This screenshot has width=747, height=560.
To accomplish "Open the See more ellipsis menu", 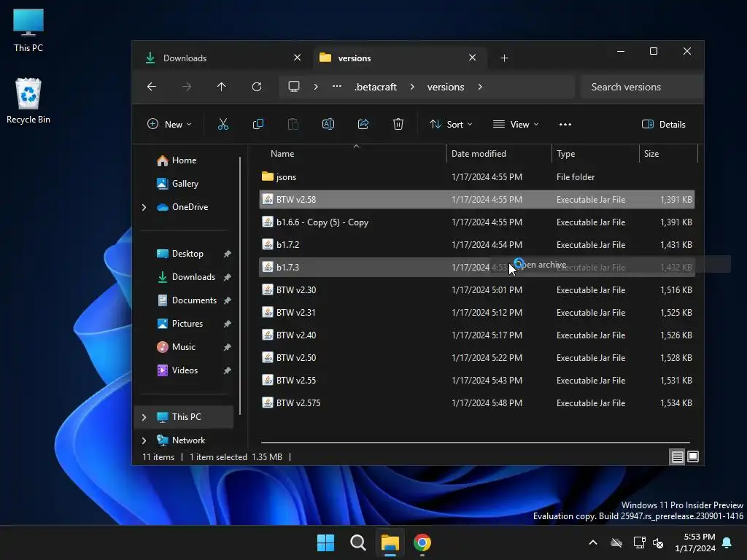I will click(x=565, y=124).
